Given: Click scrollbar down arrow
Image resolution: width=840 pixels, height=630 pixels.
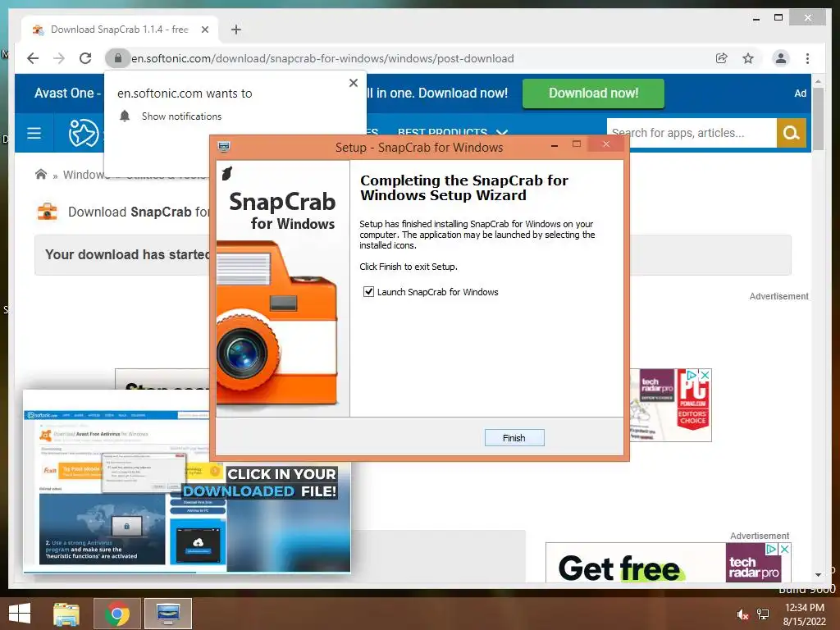Looking at the screenshot, I should click(818, 575).
